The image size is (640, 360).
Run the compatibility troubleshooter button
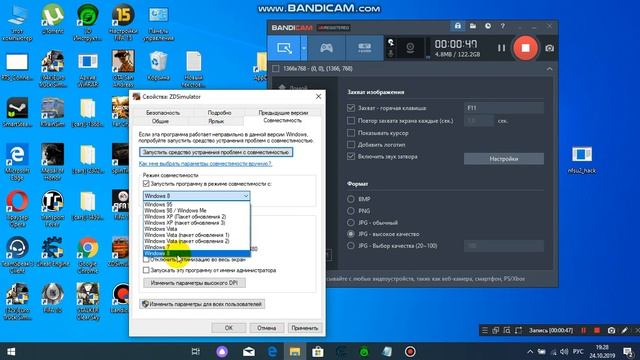[x=216, y=152]
